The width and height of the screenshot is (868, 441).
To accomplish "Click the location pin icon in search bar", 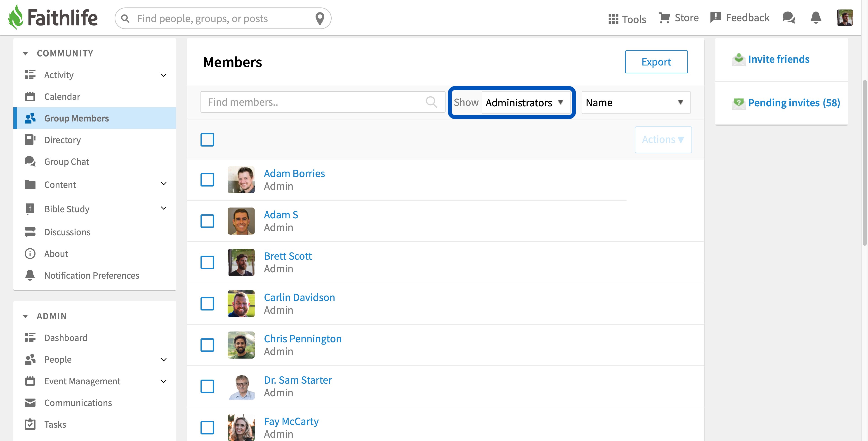I will tap(320, 18).
